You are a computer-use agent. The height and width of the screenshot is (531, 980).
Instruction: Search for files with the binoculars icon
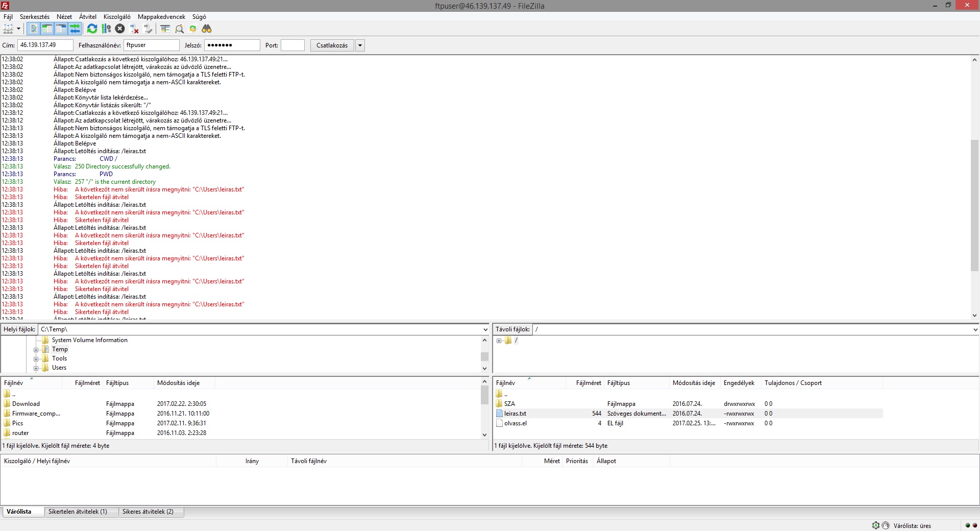point(207,29)
